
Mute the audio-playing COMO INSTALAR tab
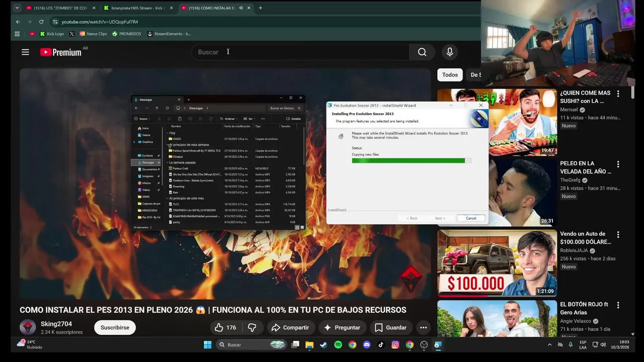coord(241,8)
